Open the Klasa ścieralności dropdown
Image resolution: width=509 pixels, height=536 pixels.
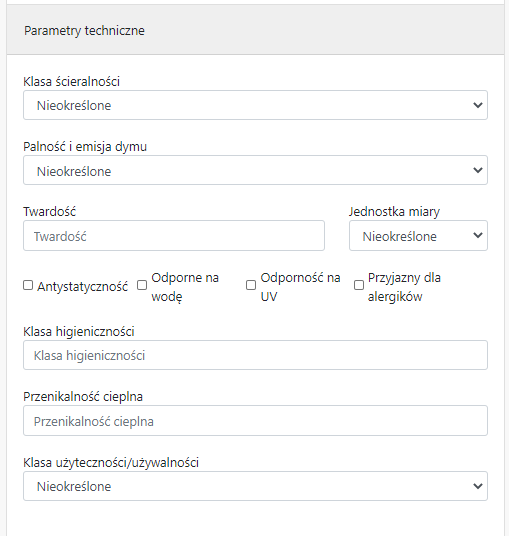point(255,105)
